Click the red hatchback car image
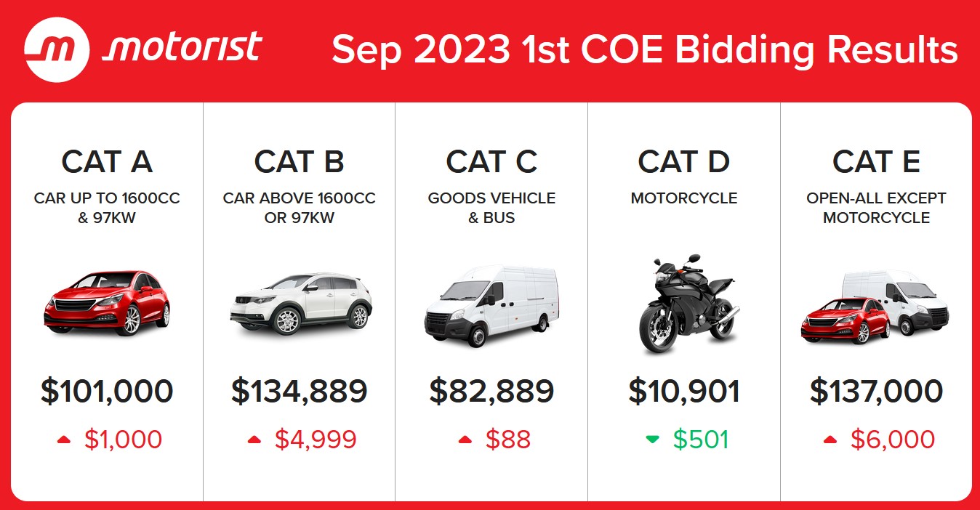 (107, 302)
